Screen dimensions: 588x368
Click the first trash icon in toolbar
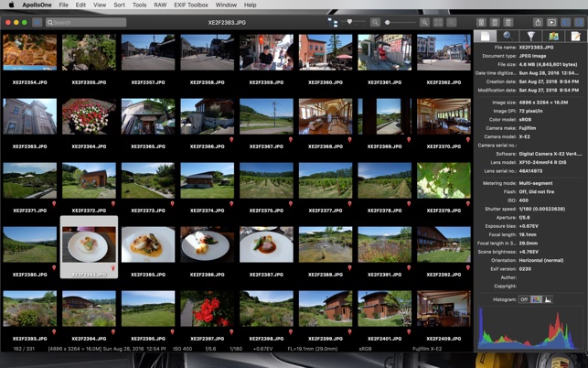[480, 22]
